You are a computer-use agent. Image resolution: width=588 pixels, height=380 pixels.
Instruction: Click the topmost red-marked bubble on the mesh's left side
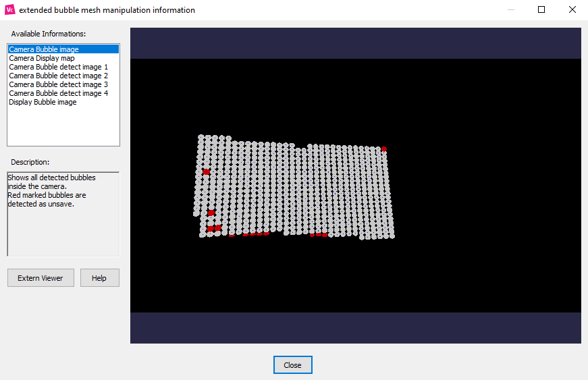click(206, 172)
